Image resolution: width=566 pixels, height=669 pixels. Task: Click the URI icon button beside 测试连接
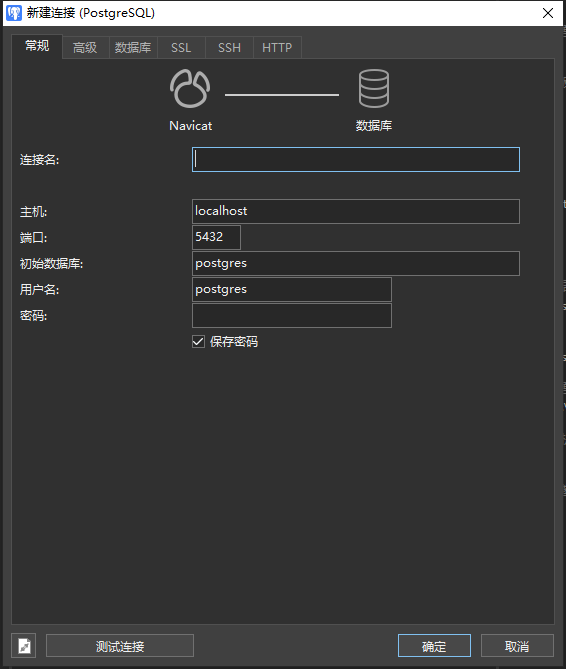point(24,646)
